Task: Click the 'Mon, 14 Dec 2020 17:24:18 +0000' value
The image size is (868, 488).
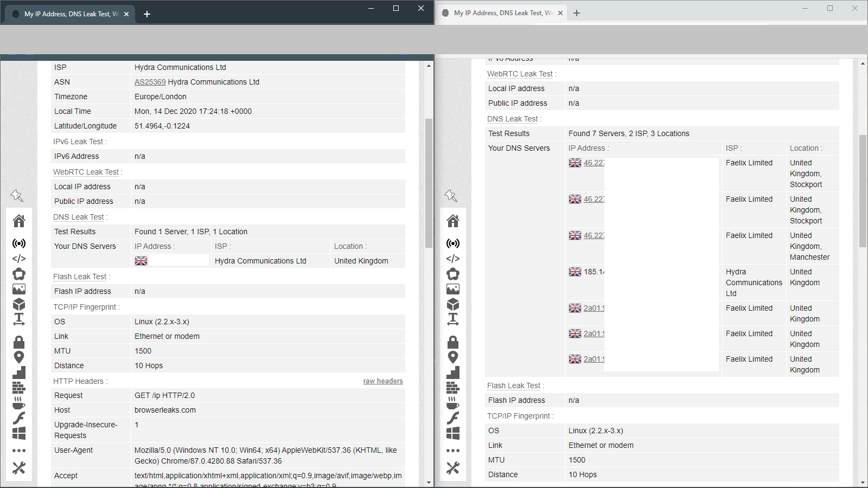Action: 193,111
